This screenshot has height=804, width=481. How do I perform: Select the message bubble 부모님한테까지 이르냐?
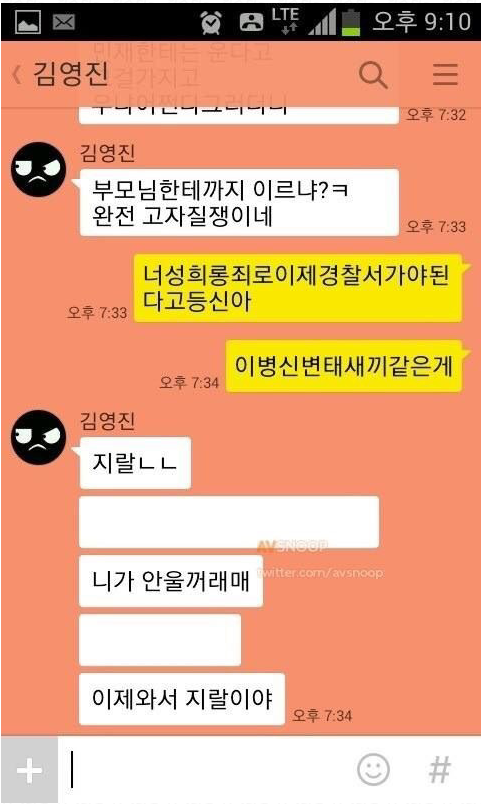point(239,203)
